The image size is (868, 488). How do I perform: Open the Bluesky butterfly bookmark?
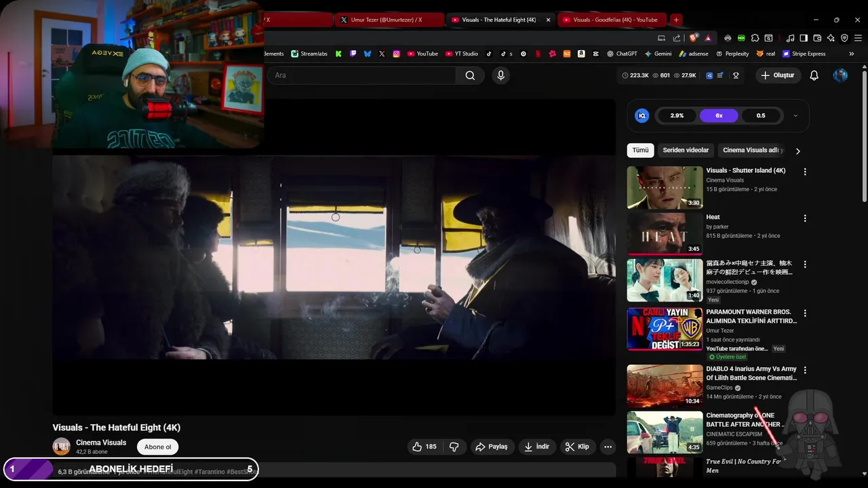[368, 54]
